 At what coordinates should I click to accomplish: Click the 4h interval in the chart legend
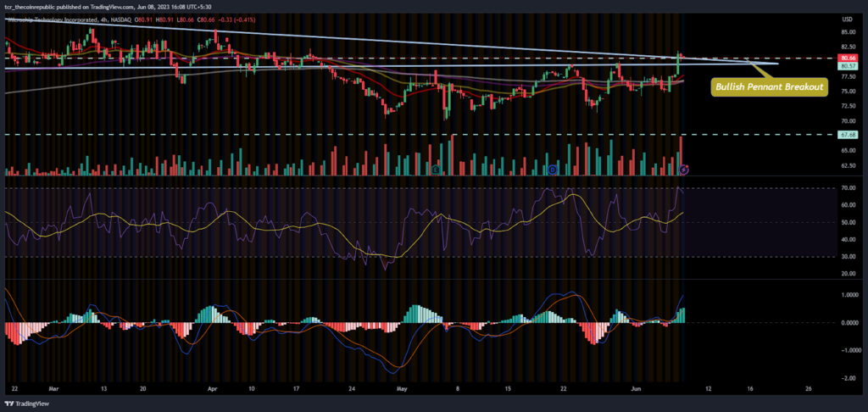(106, 19)
